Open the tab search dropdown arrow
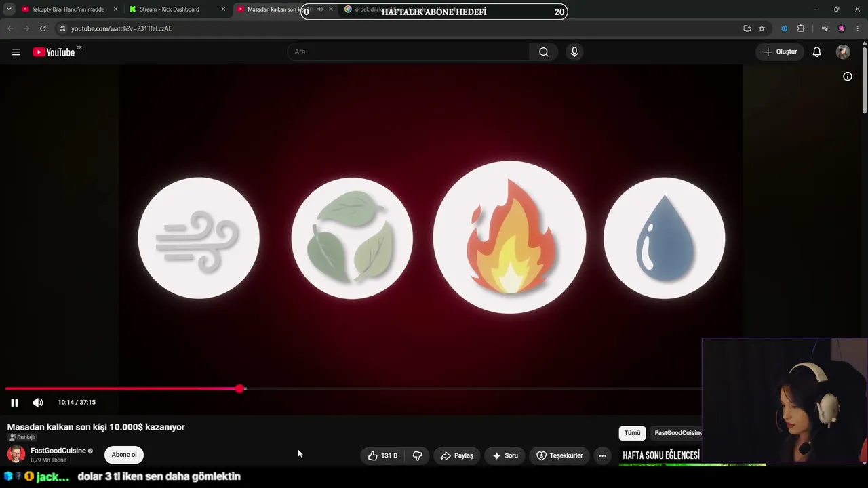The height and width of the screenshot is (488, 868). (x=9, y=9)
